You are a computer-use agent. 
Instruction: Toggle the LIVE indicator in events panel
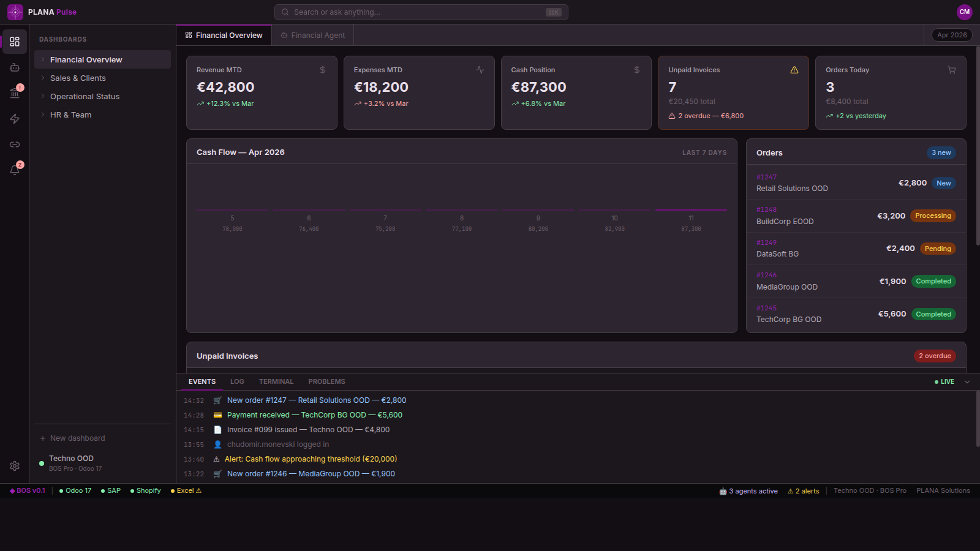click(x=944, y=381)
